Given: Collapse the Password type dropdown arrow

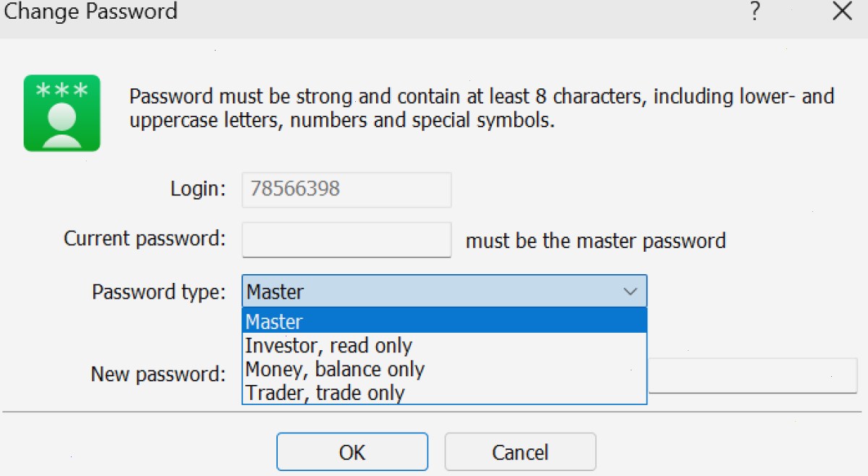Looking at the screenshot, I should 630,292.
